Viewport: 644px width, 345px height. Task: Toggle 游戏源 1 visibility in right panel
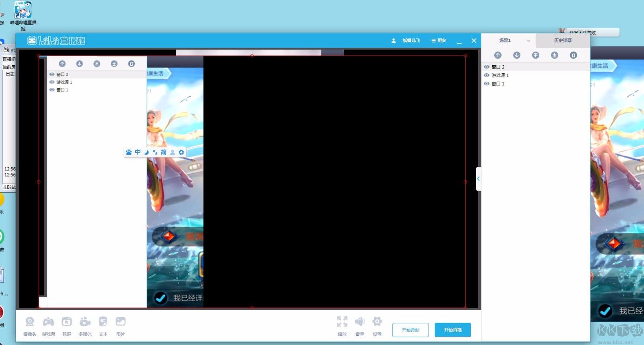[x=487, y=75]
